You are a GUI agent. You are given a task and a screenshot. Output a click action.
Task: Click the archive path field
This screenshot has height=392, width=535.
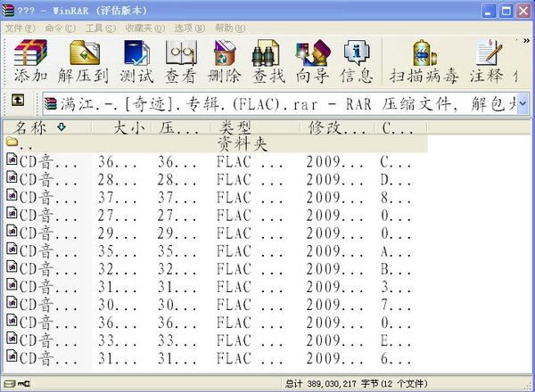[x=285, y=103]
